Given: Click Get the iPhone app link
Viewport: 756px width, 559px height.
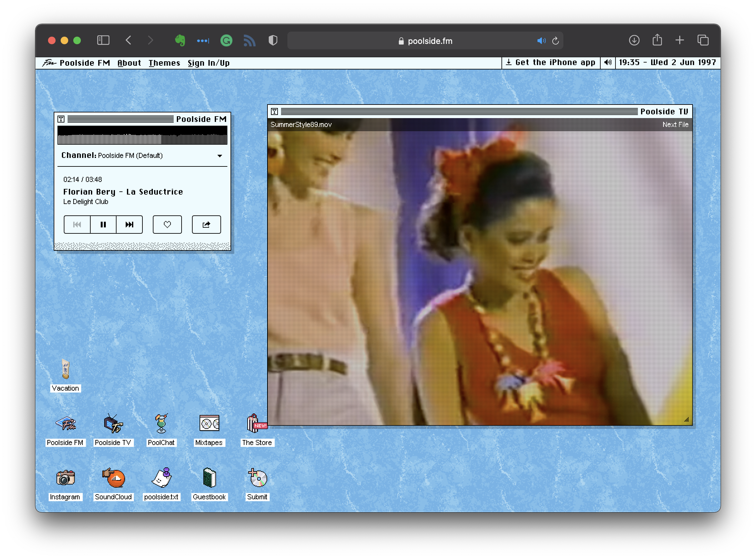Looking at the screenshot, I should pos(551,63).
